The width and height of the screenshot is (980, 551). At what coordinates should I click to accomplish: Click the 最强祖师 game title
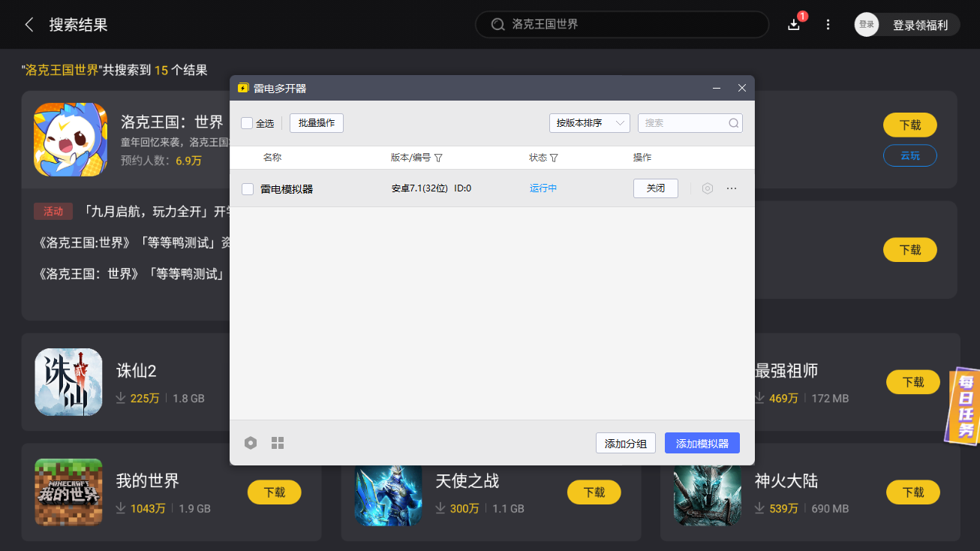click(x=786, y=371)
